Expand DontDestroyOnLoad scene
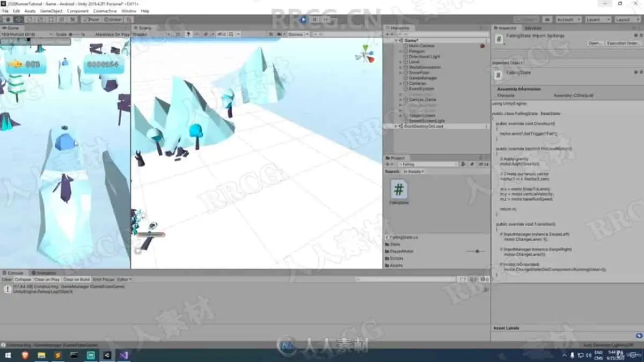 [396, 126]
